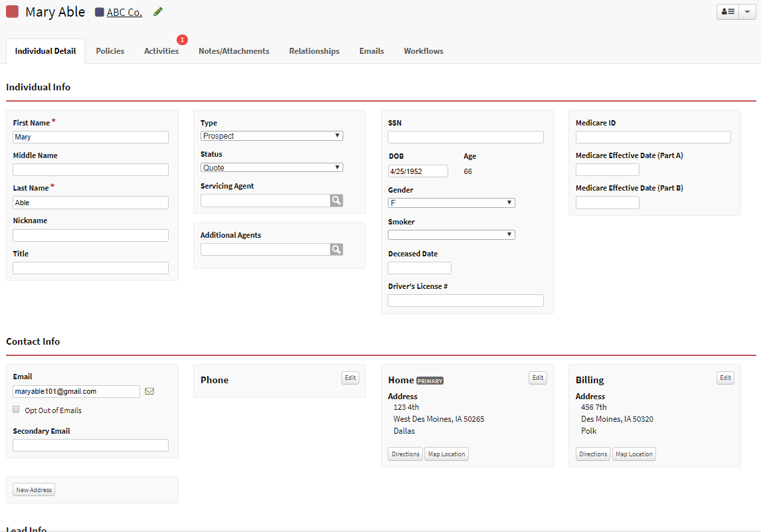The image size is (761, 532).
Task: Click the red swatch beside Mary Able
Action: coord(12,11)
